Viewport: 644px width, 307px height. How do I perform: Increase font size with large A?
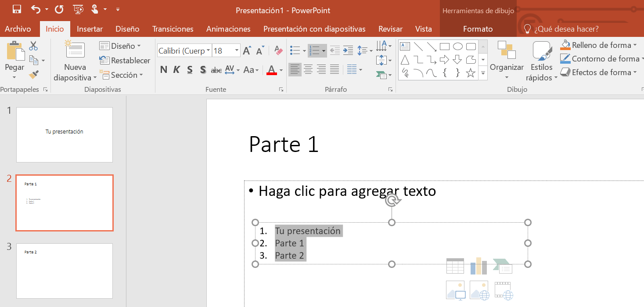pyautogui.click(x=247, y=51)
